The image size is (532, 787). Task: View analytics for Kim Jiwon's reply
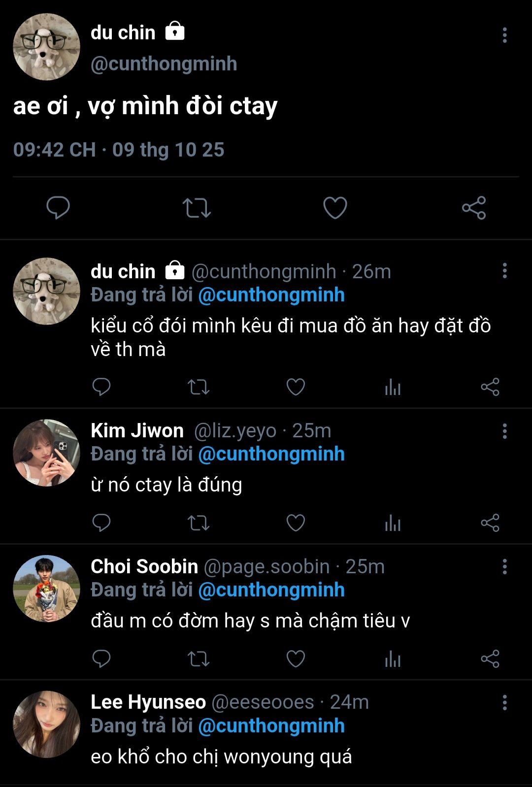pyautogui.click(x=393, y=523)
